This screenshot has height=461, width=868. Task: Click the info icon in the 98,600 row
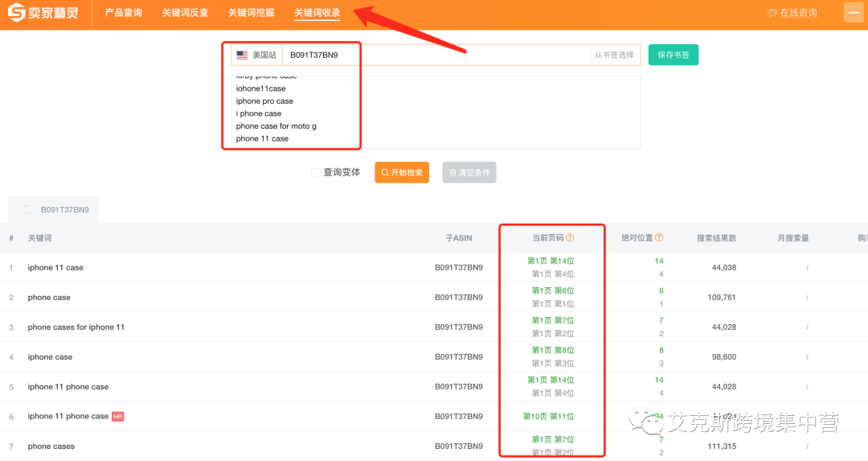tap(807, 357)
